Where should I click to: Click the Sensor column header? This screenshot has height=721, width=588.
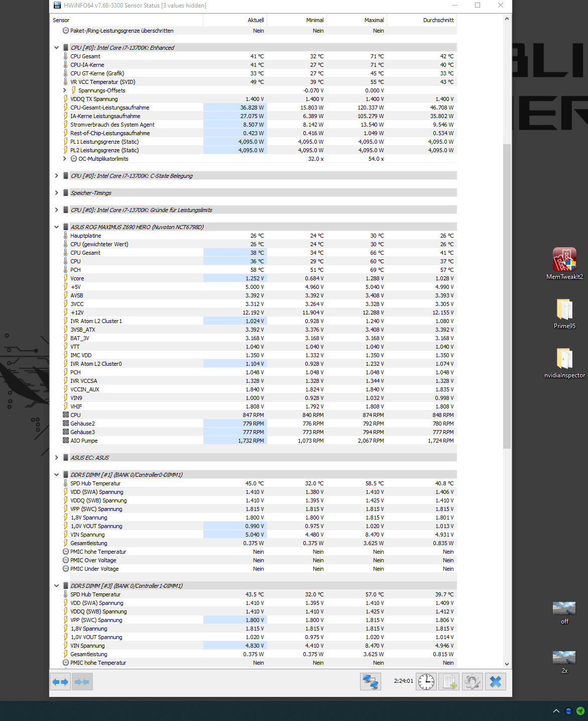127,20
